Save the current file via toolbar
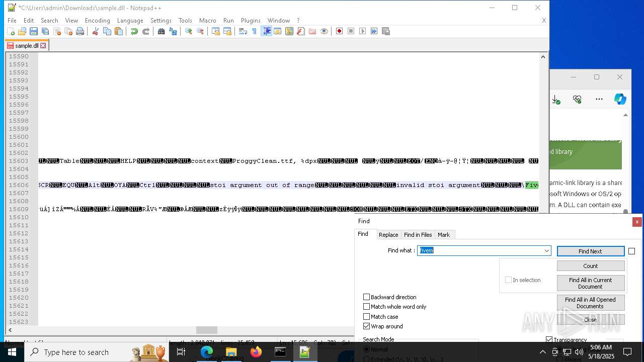Image resolution: width=644 pixels, height=362 pixels. click(34, 31)
